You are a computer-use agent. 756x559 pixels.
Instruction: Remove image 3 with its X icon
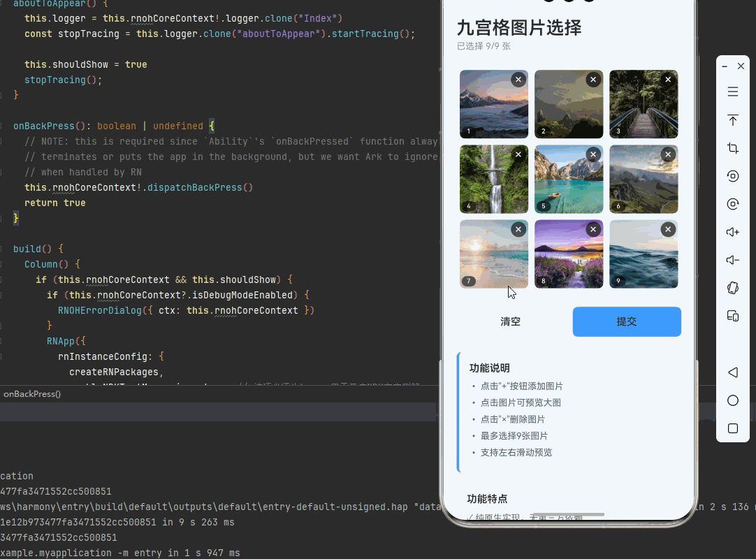tap(668, 80)
